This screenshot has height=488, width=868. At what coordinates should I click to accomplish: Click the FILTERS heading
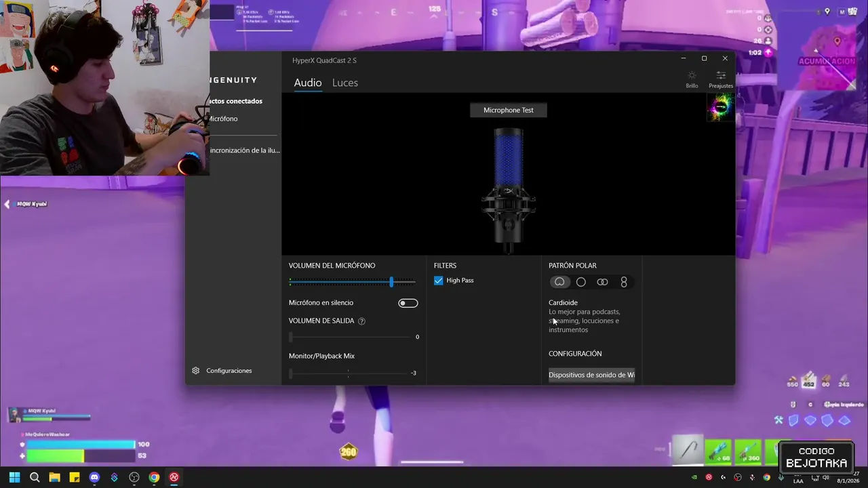point(446,266)
